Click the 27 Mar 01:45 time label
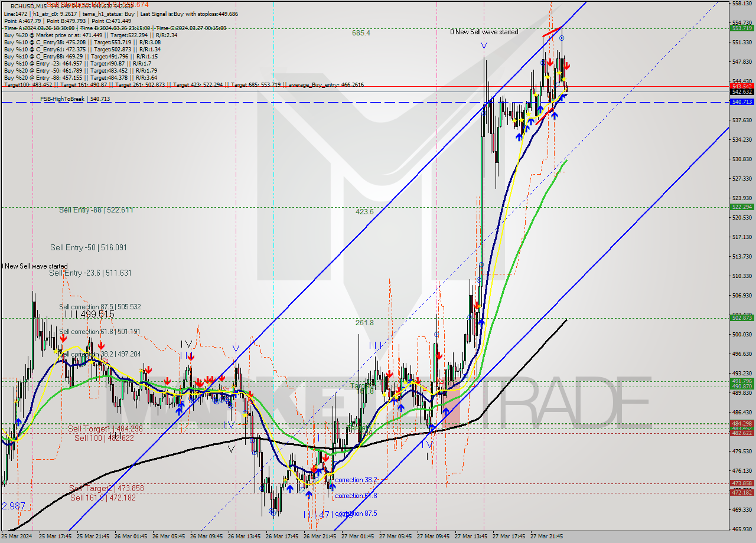The image size is (756, 543). pyautogui.click(x=357, y=537)
